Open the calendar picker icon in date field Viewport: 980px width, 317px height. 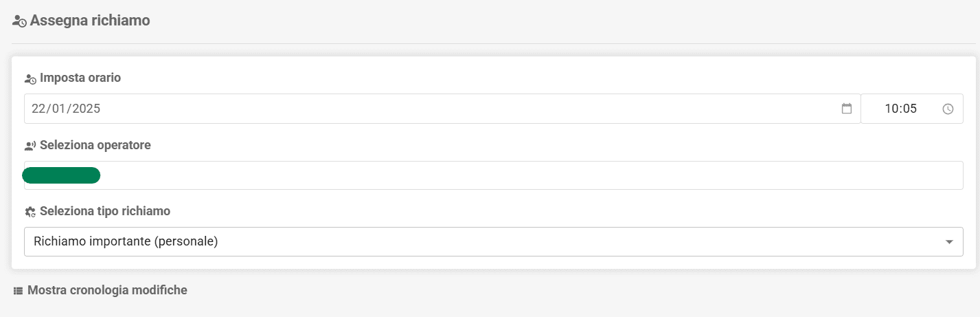(847, 109)
